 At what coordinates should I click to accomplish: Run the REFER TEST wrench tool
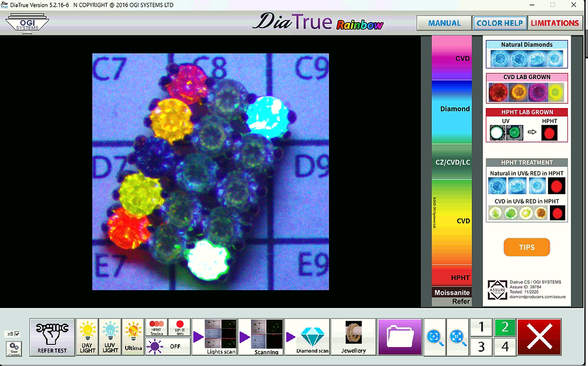click(x=52, y=338)
